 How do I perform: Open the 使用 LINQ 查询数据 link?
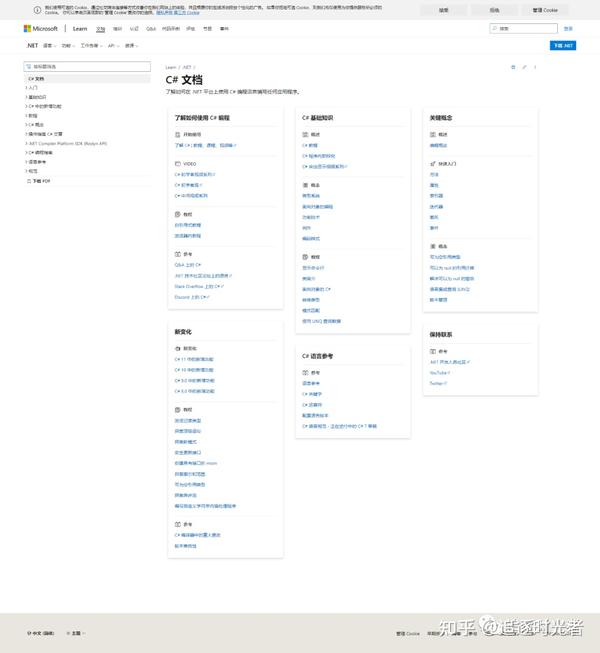(321, 321)
